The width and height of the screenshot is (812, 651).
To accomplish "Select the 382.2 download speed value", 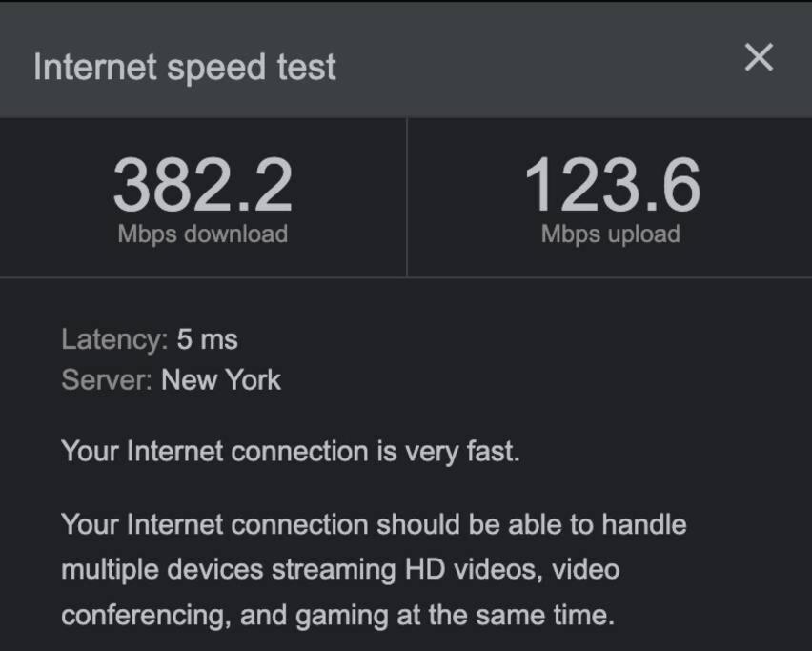I will click(202, 185).
